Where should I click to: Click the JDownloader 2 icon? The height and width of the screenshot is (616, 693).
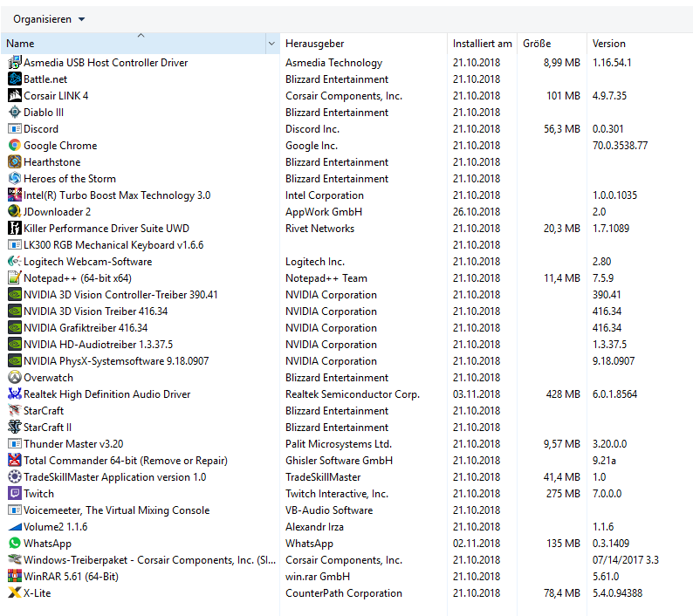point(15,212)
